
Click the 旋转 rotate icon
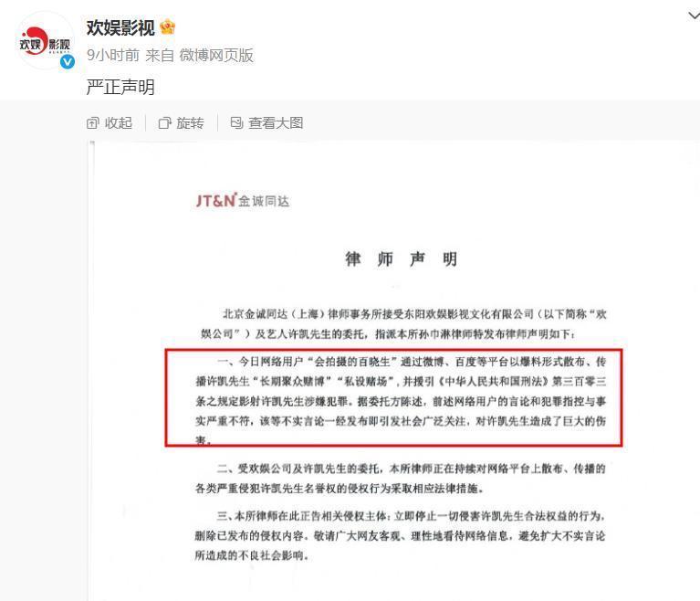[164, 123]
